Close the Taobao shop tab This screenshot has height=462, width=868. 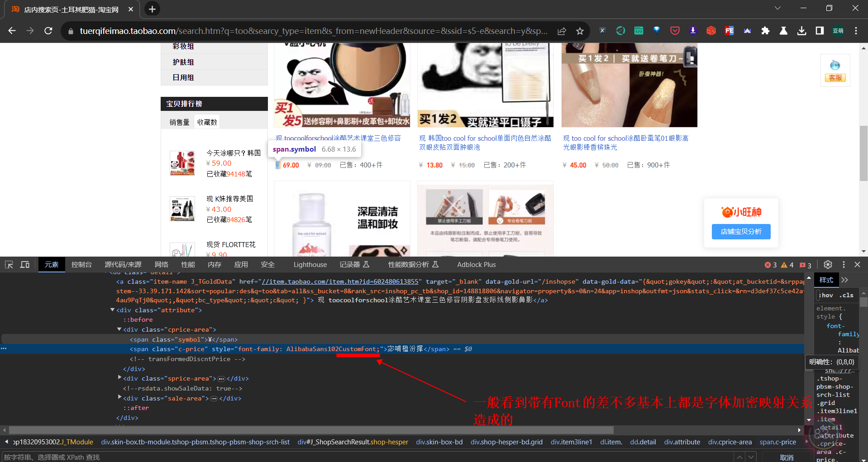(x=131, y=9)
